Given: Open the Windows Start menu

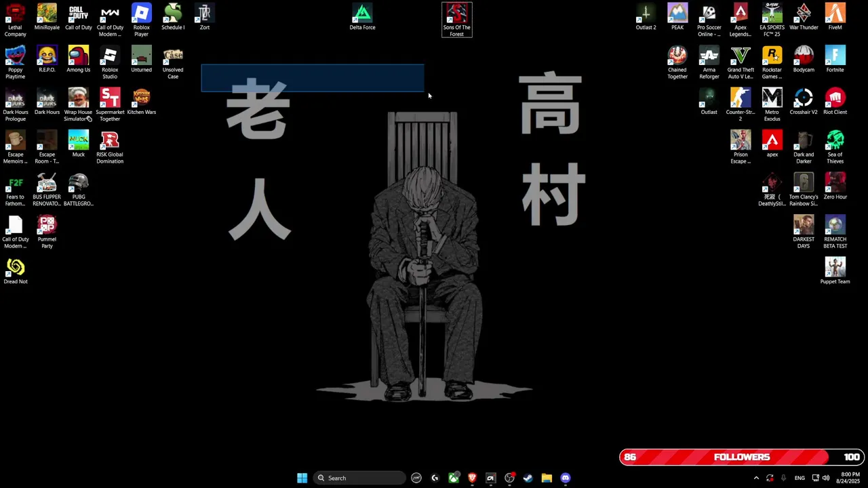Looking at the screenshot, I should click(302, 478).
